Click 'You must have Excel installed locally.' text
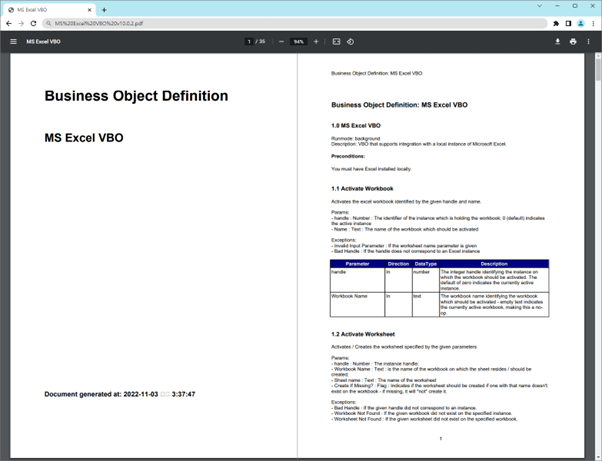Screen dimensions: 602x461 [371, 169]
